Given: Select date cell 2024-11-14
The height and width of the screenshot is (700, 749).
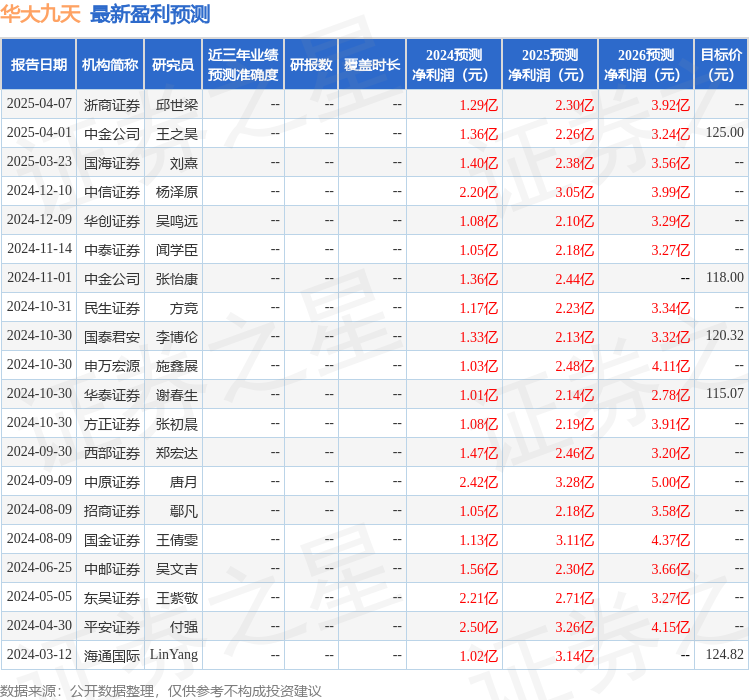Looking at the screenshot, I should tap(39, 248).
